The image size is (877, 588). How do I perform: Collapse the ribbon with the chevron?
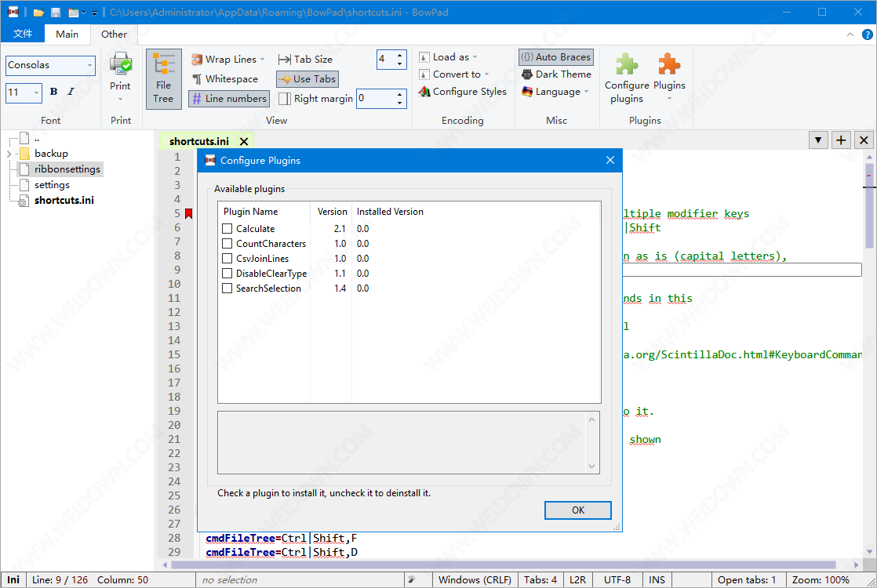click(850, 34)
